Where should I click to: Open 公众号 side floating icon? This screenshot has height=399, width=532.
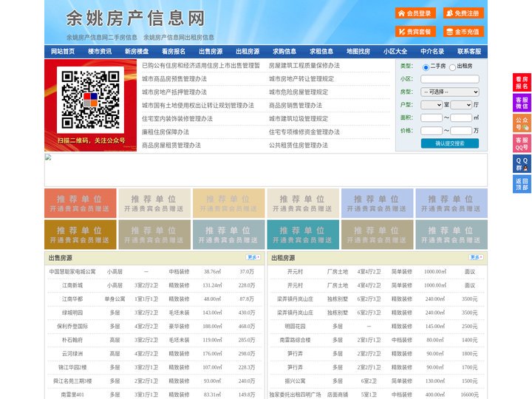tap(522, 123)
